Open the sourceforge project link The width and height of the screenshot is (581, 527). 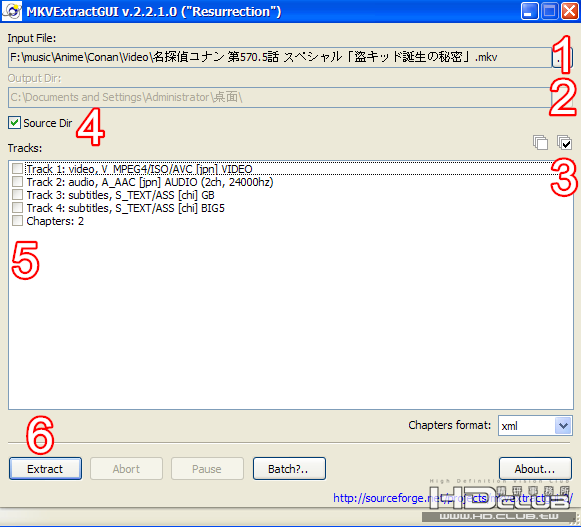pyautogui.click(x=452, y=498)
